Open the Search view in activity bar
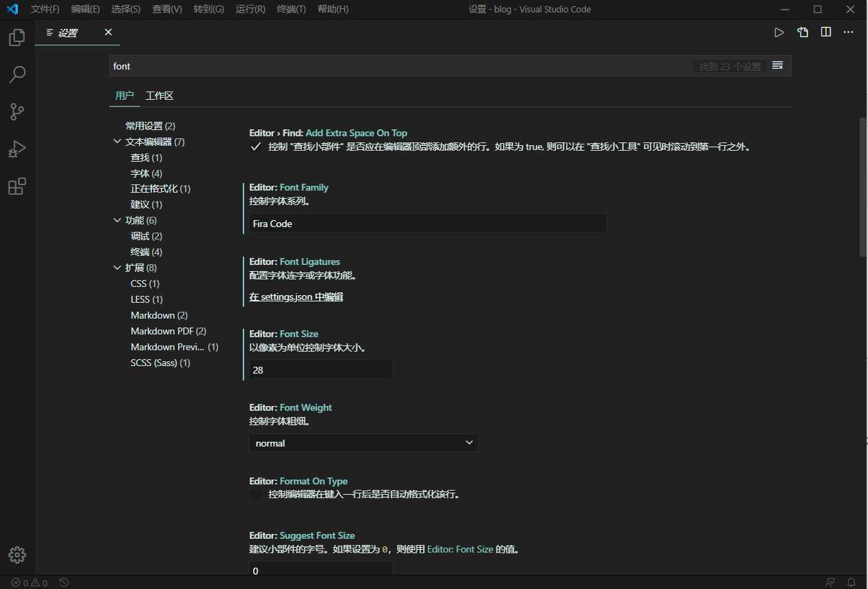The width and height of the screenshot is (868, 589). pyautogui.click(x=17, y=74)
